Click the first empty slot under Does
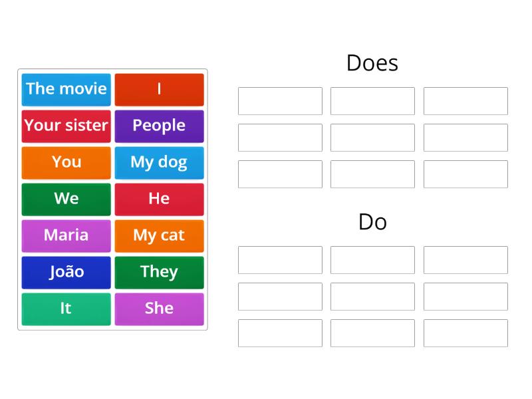Screen dimensions: 532x399 (x=280, y=101)
